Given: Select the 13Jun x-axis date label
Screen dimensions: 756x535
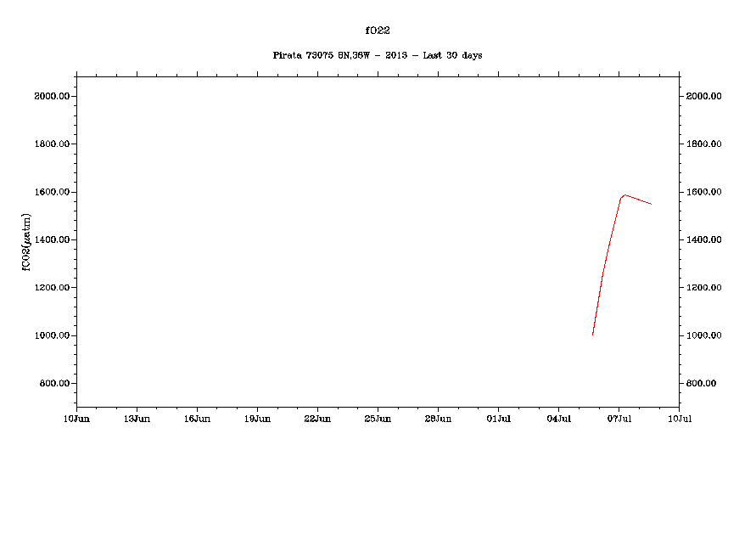Looking at the screenshot, I should [x=137, y=419].
